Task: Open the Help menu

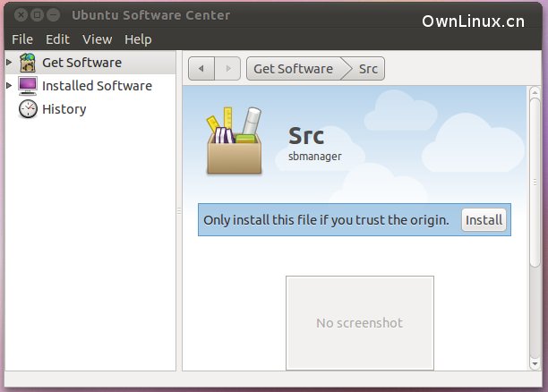Action: click(138, 39)
